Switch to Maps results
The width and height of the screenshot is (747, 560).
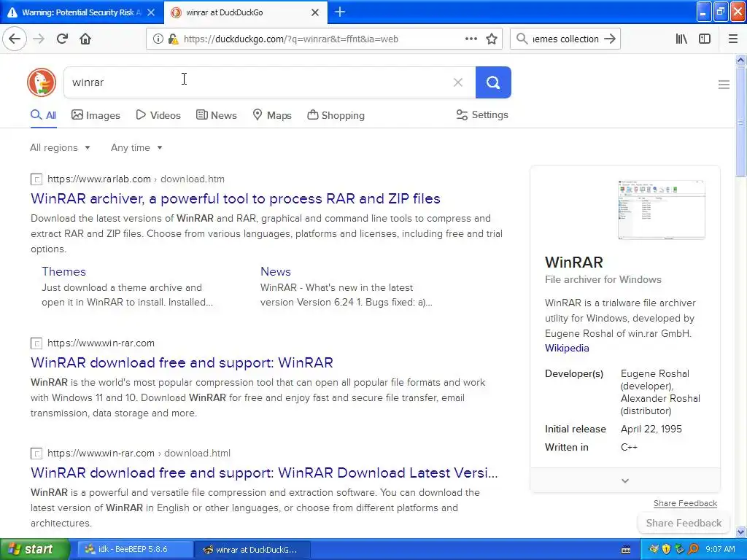tap(272, 115)
